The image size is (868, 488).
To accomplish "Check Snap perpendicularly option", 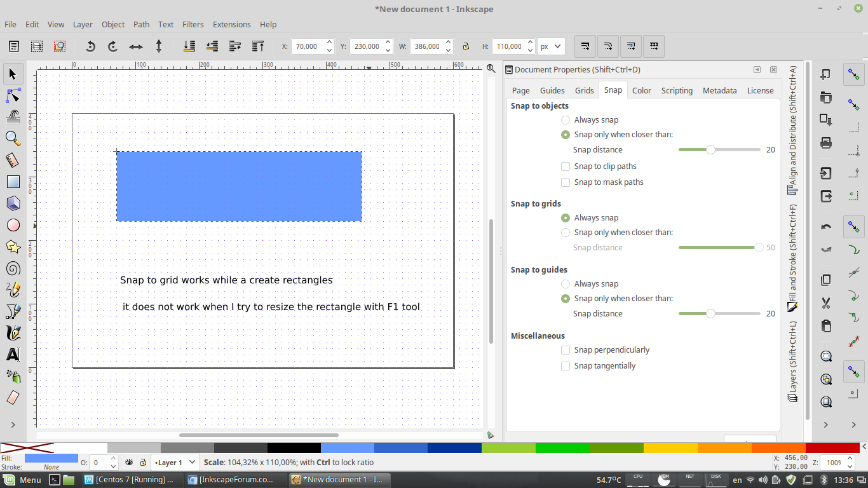I will click(566, 350).
